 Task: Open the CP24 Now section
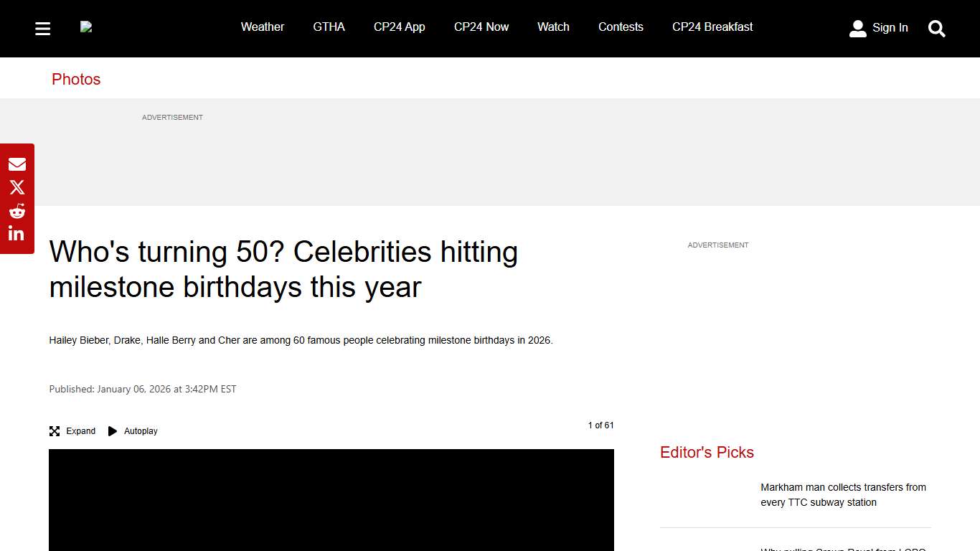481,27
